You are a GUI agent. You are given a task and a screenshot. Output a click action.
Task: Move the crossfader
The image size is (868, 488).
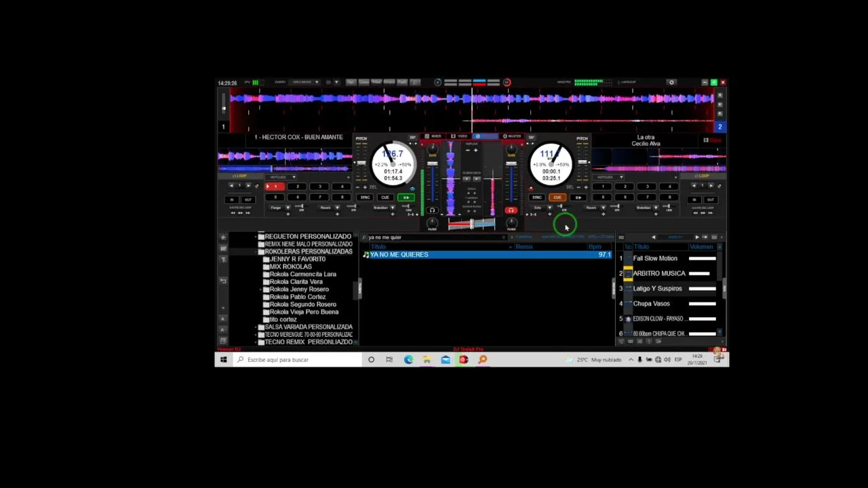tap(472, 224)
